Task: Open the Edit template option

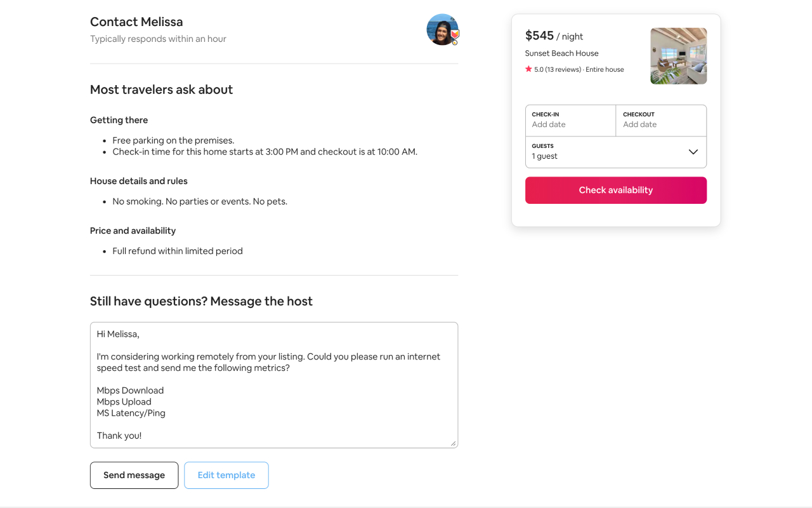Action: click(x=226, y=475)
